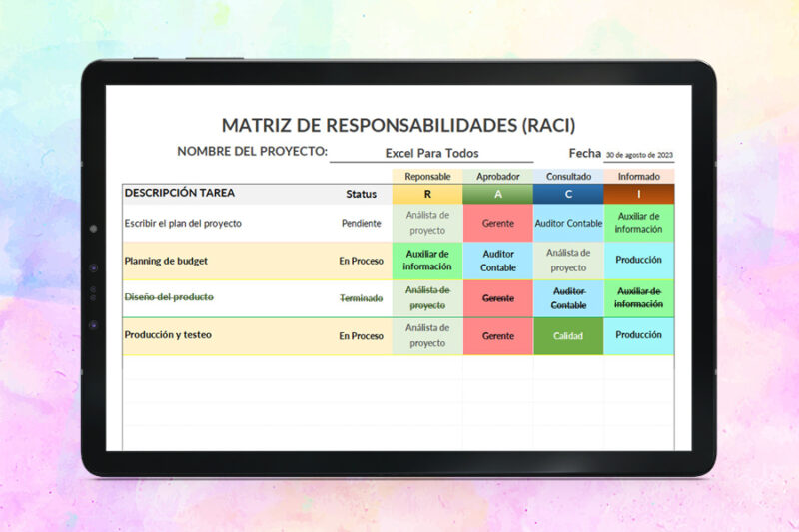Click Análista de proyecto in Diseño del producto row
799x532 pixels.
coord(427,298)
